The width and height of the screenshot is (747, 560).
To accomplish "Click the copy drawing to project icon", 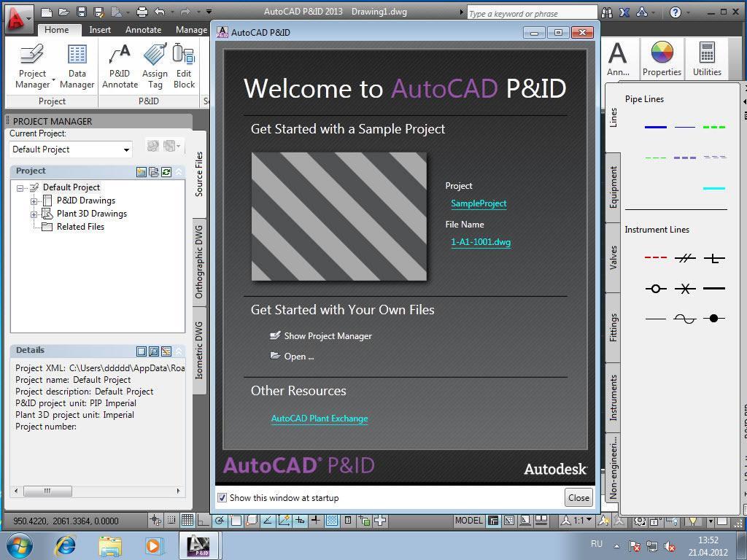I will click(x=154, y=172).
